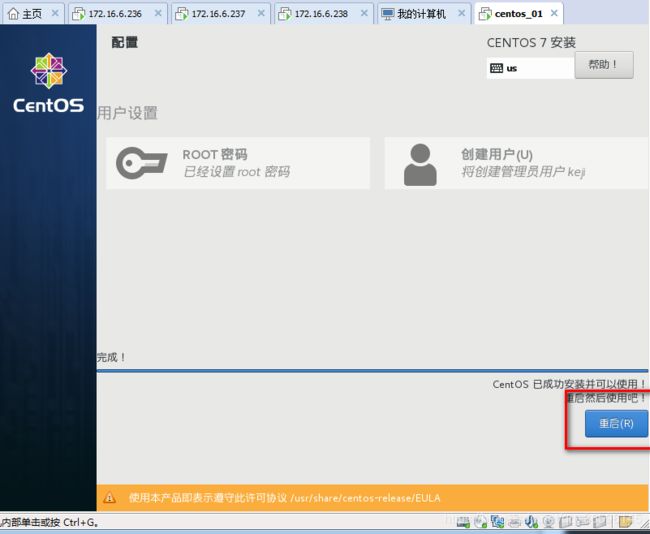
Task: Click the VM icon on centos_01 tab
Action: [x=485, y=14]
